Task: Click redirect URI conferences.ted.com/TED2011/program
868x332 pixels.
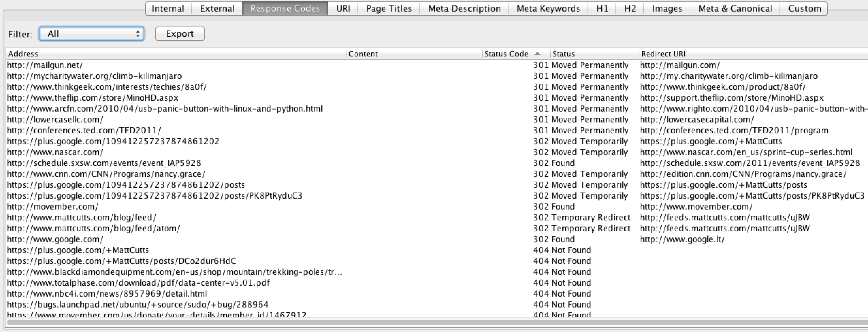Action: 734,130
